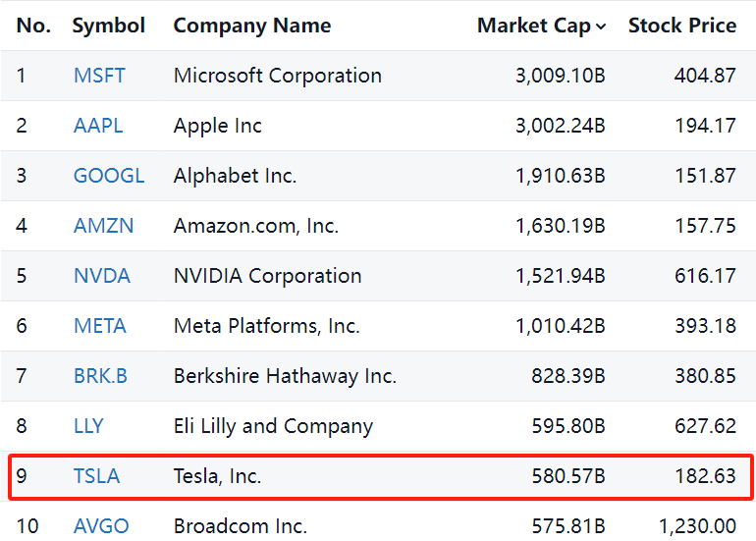Image resolution: width=756 pixels, height=541 pixels.
Task: Click Broadcom's stock price 1,230.00
Action: 697,526
